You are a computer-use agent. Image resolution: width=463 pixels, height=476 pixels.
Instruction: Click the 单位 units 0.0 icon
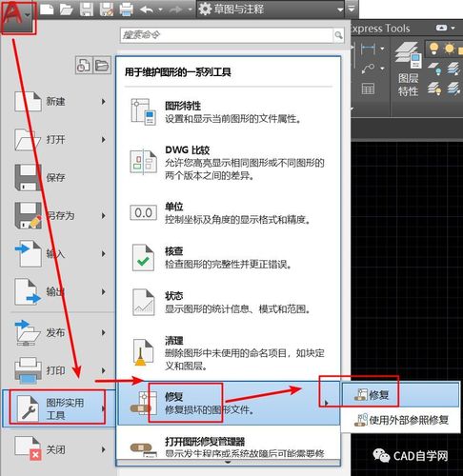pyautogui.click(x=143, y=212)
